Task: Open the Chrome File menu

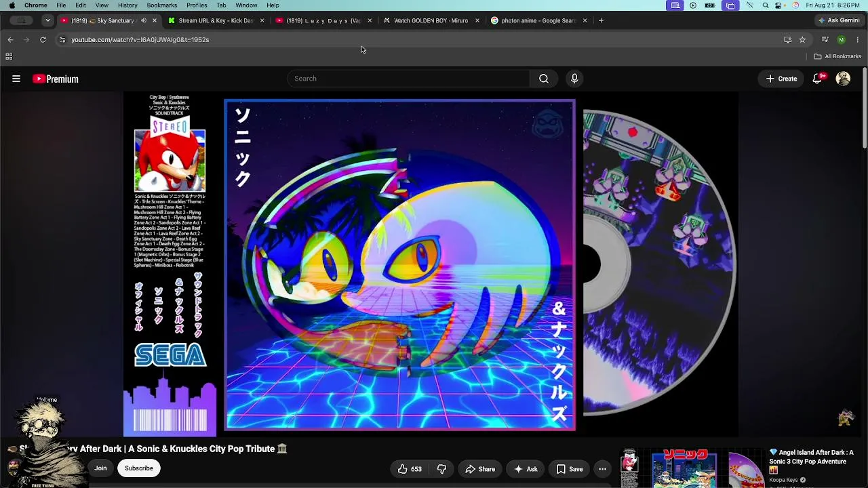Action: click(x=61, y=5)
